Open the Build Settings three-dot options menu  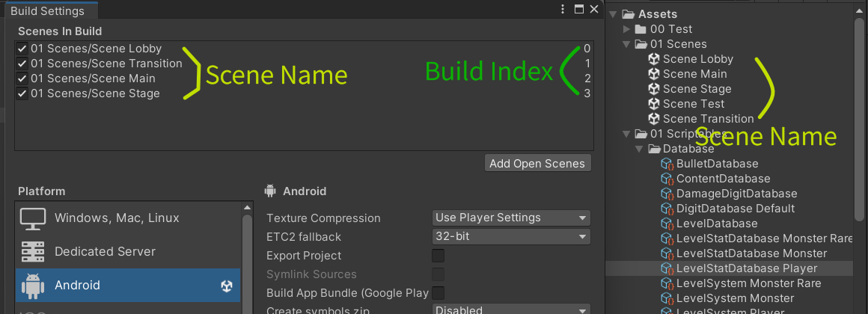click(x=563, y=10)
